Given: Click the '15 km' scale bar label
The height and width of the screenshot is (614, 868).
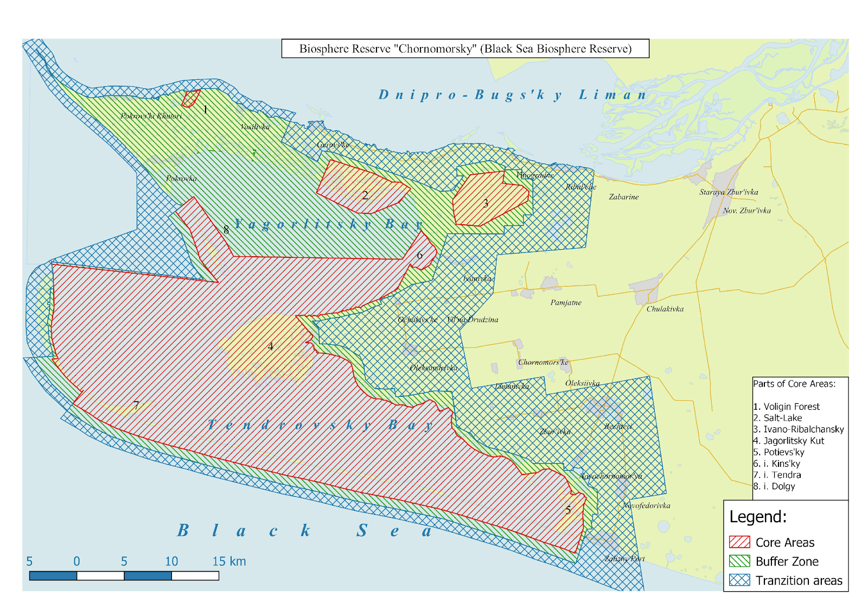Looking at the screenshot, I should 229,561.
